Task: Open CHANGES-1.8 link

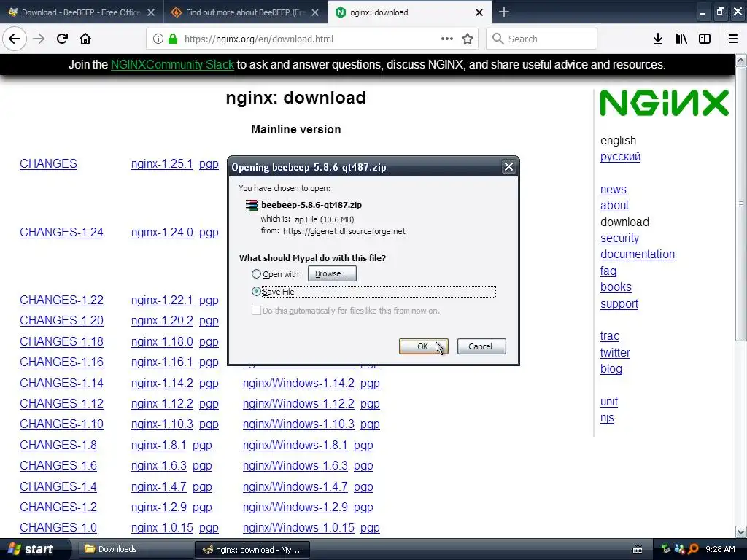Action: pyautogui.click(x=58, y=445)
